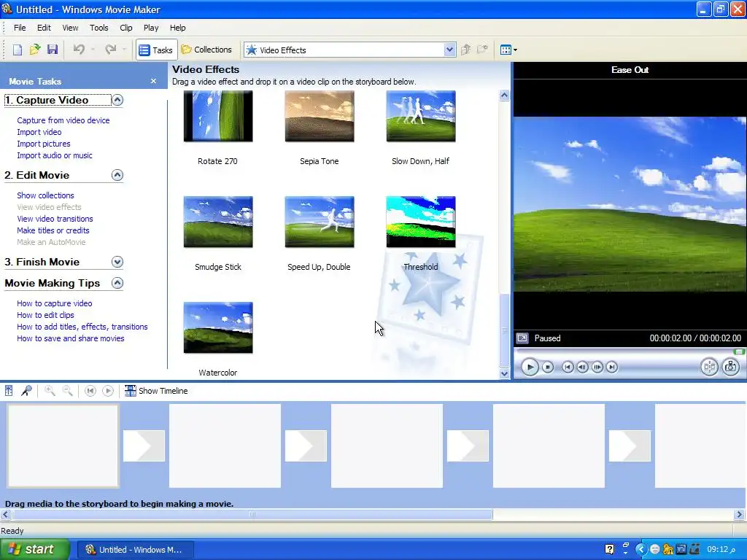Click the Take Picture camera icon
The height and width of the screenshot is (560, 747).
coord(731,367)
